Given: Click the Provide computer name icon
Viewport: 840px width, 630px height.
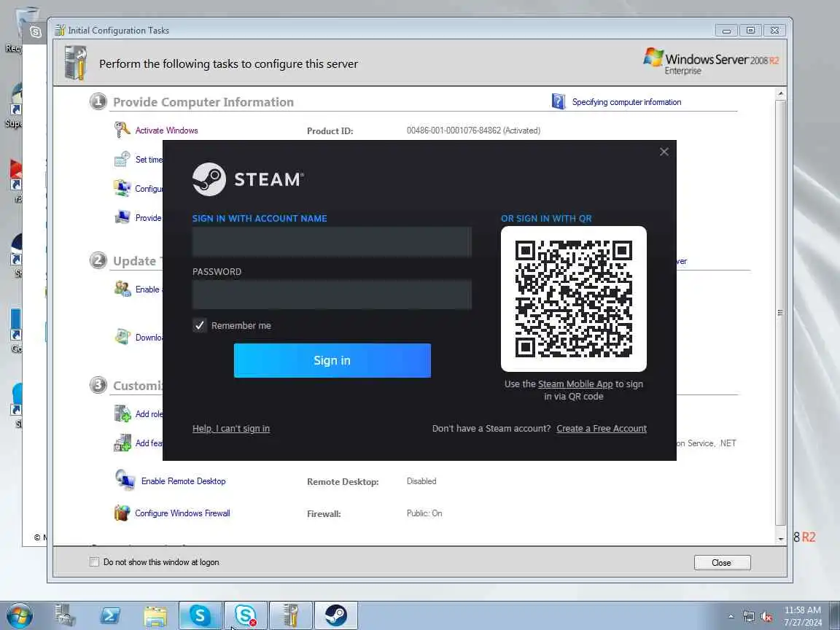Looking at the screenshot, I should [x=122, y=217].
